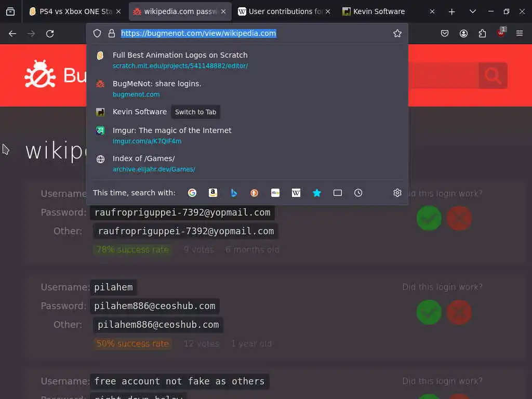Open Firefox account menu
This screenshot has width=532, height=399.
click(x=463, y=33)
